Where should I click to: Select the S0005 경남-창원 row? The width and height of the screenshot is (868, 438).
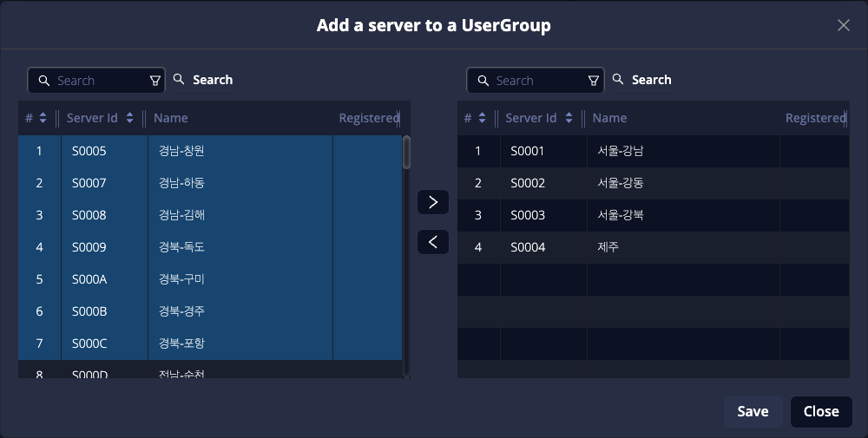tap(208, 151)
